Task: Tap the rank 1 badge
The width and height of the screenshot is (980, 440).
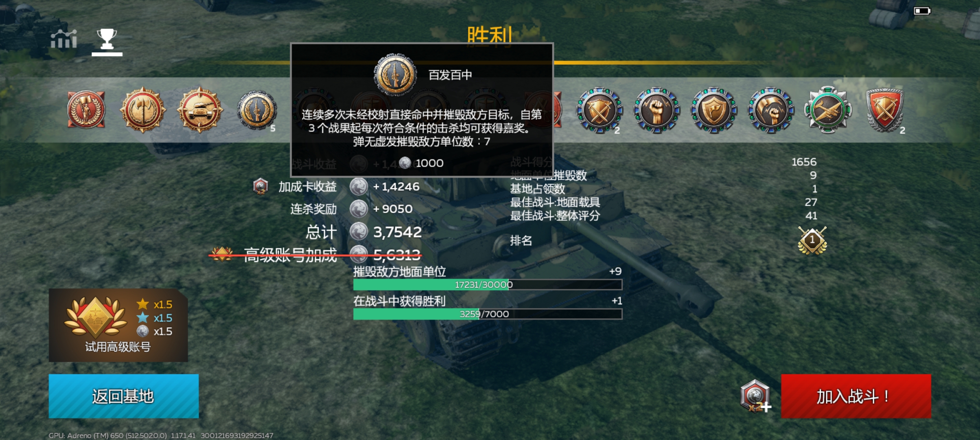Action: (x=812, y=240)
